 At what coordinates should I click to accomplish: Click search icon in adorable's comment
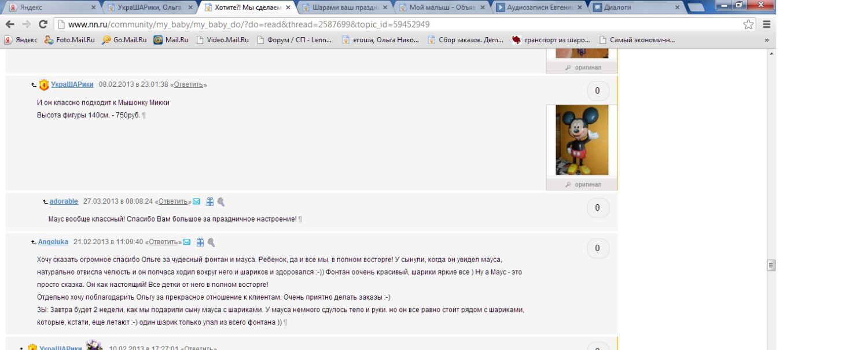[x=220, y=201]
